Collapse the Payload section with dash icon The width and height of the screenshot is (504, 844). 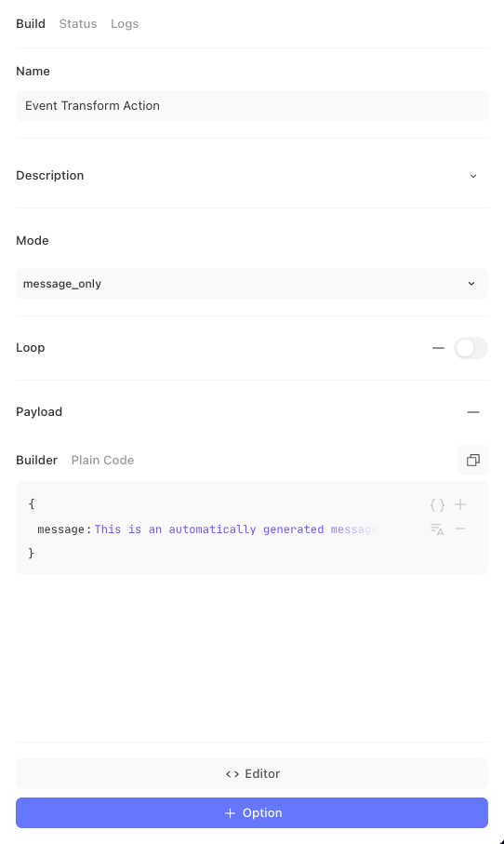pos(473,412)
